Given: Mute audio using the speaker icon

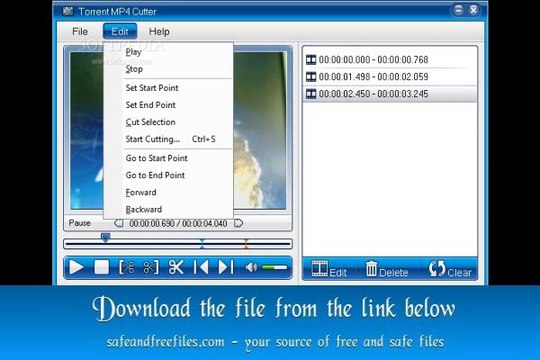Looking at the screenshot, I should 251,267.
